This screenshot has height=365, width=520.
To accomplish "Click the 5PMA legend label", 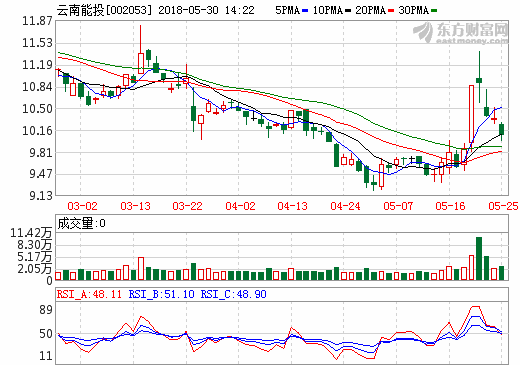I will click(287, 10).
